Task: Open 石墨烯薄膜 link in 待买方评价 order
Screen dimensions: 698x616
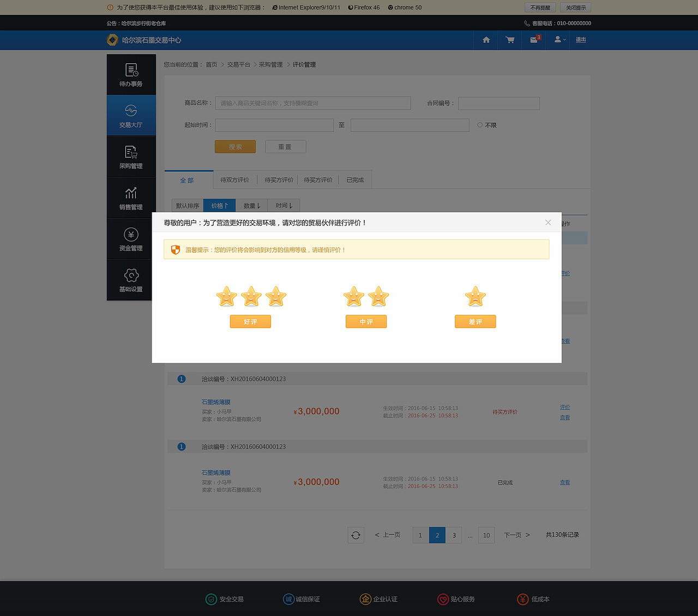Action: coord(216,402)
